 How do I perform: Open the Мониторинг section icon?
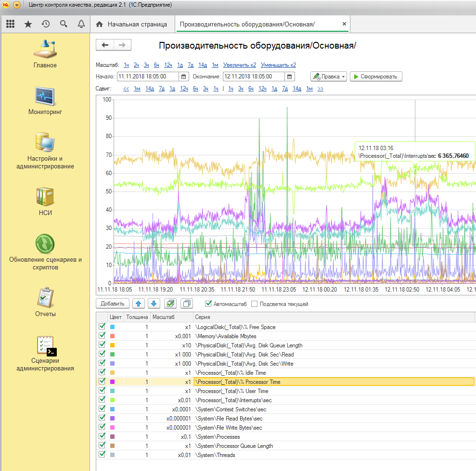(x=45, y=95)
